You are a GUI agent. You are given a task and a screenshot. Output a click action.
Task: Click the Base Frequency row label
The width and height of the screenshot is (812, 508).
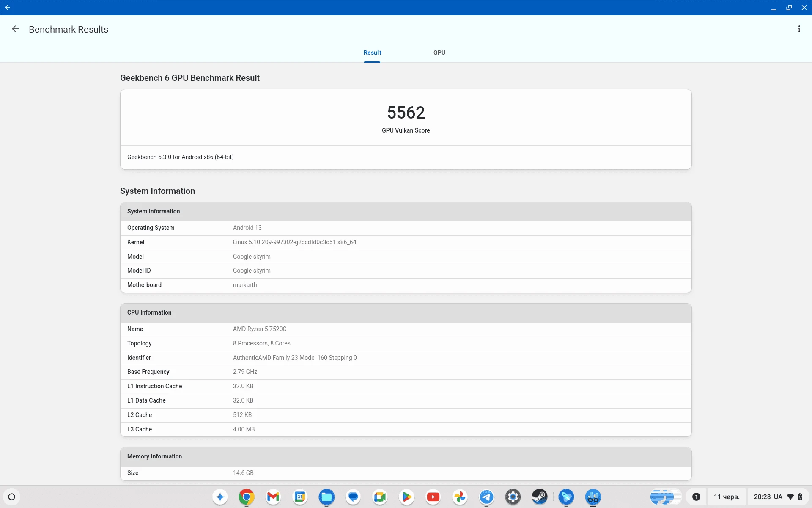[x=148, y=372]
